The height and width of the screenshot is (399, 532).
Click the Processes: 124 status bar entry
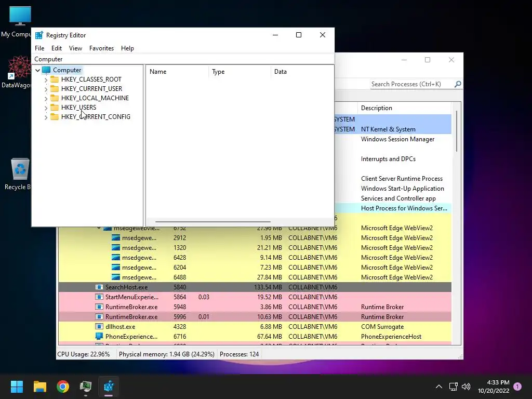[x=239, y=354]
